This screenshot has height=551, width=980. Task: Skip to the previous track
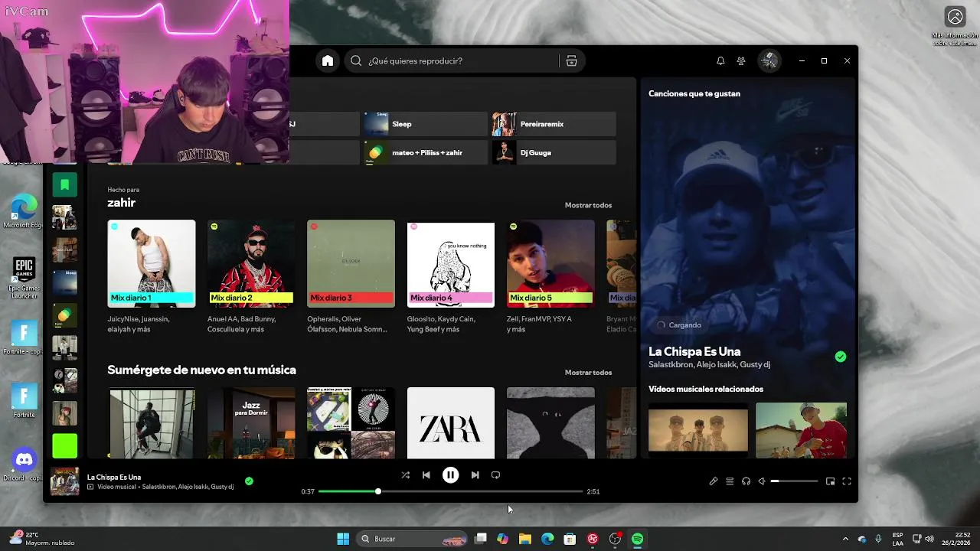click(426, 475)
